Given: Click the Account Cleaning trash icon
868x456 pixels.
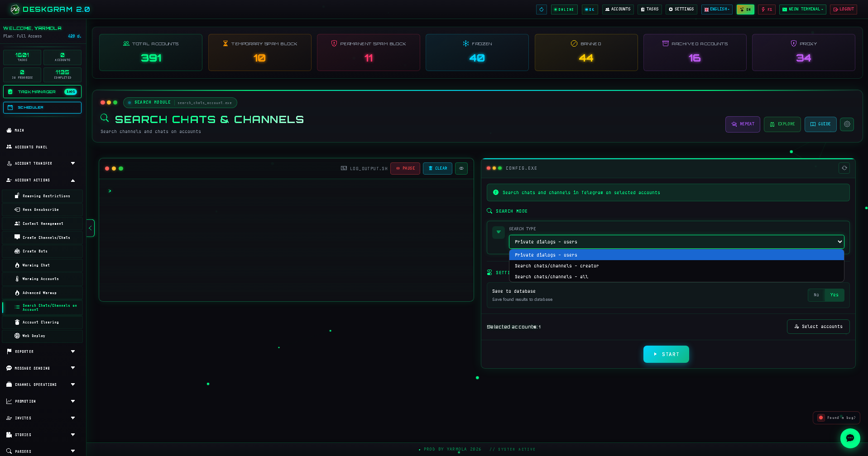Looking at the screenshot, I should 17,322.
